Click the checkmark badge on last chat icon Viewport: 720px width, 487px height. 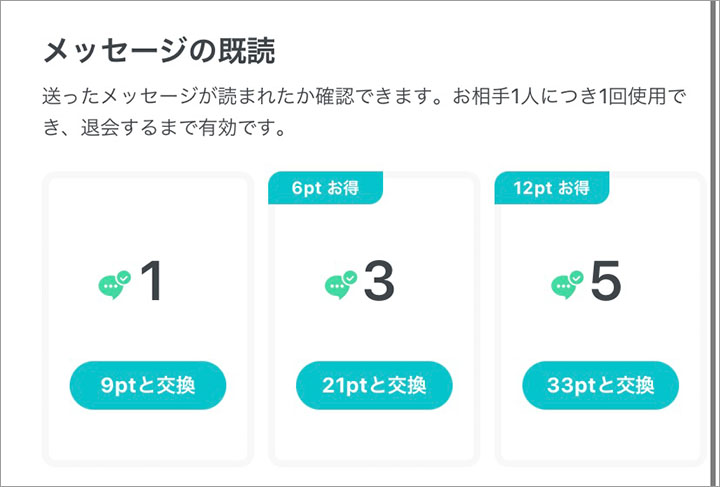coord(576,278)
